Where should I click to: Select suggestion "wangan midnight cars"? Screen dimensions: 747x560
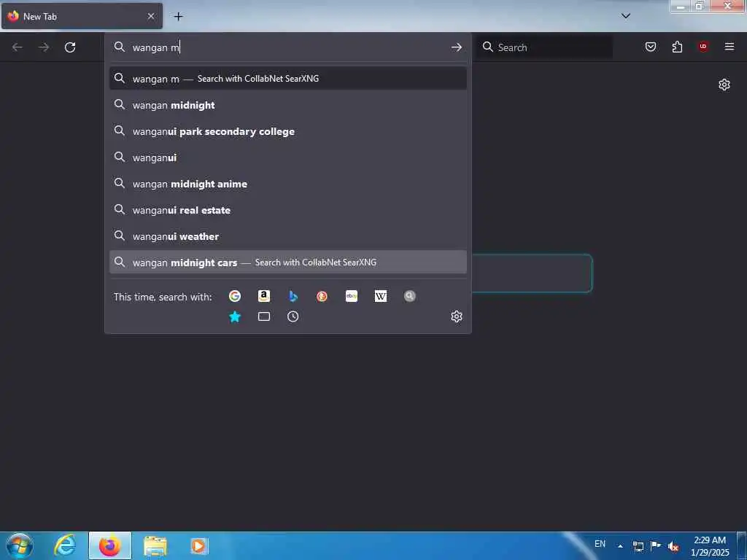tap(287, 262)
